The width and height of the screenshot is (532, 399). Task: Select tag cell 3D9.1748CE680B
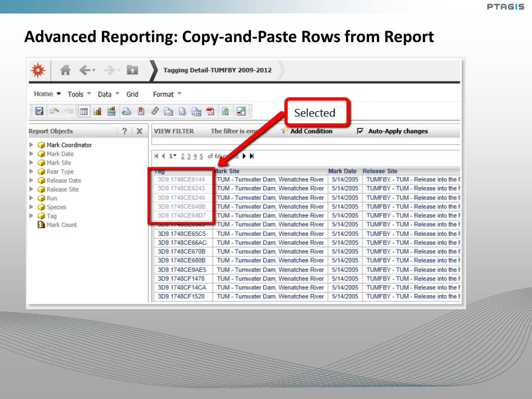tap(182, 260)
